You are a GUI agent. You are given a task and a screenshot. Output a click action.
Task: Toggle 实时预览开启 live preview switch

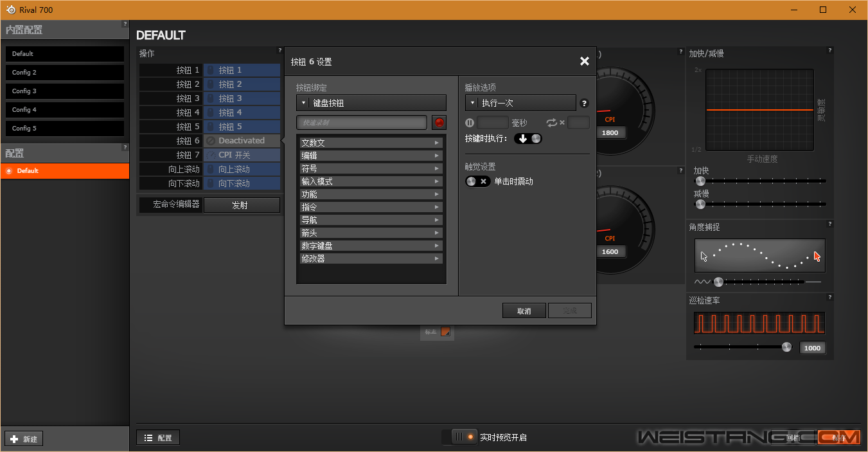pyautogui.click(x=465, y=437)
